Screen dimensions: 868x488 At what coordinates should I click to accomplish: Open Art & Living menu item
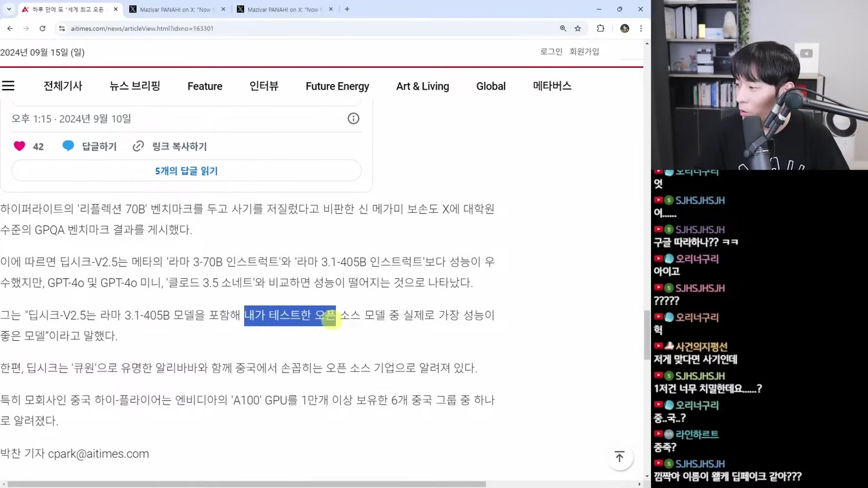(422, 86)
